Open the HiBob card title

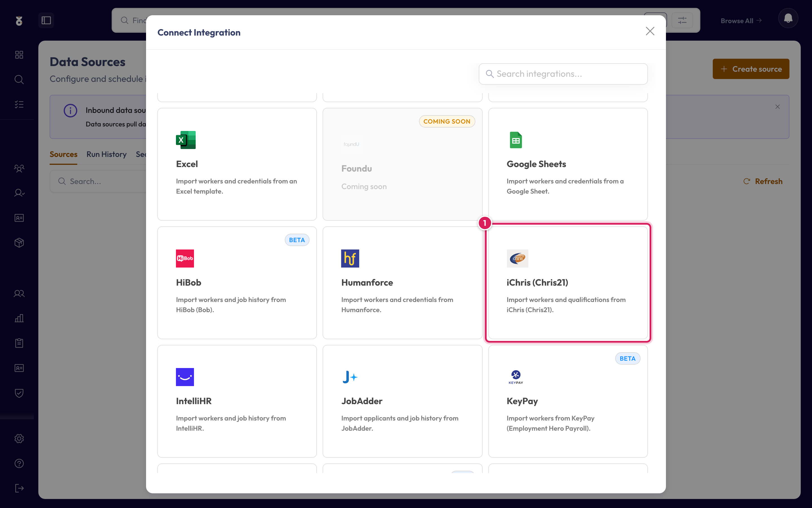(x=189, y=283)
